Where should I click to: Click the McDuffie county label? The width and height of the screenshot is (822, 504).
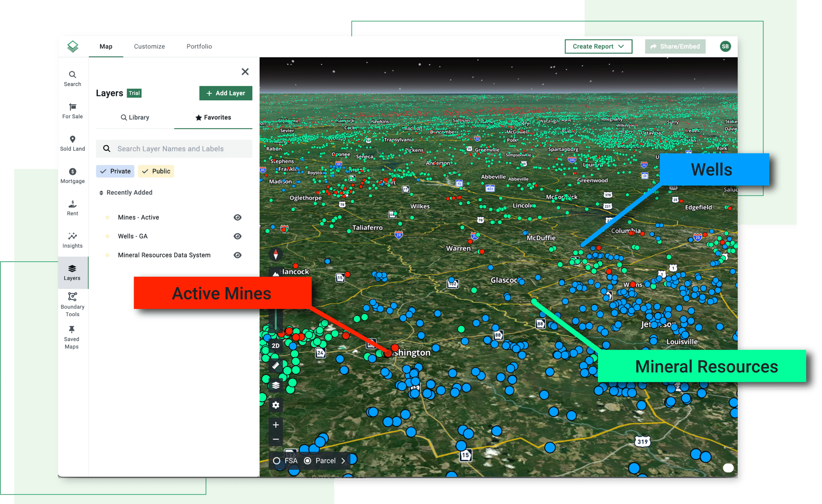541,238
